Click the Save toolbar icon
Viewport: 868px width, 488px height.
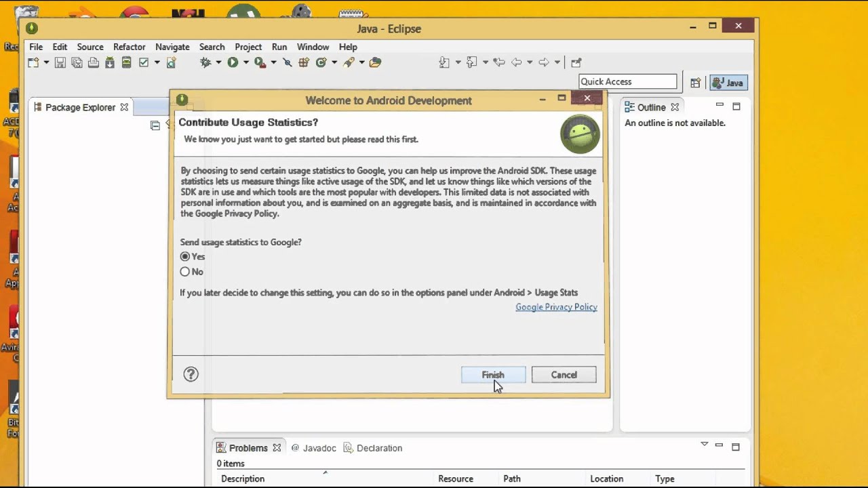click(60, 62)
